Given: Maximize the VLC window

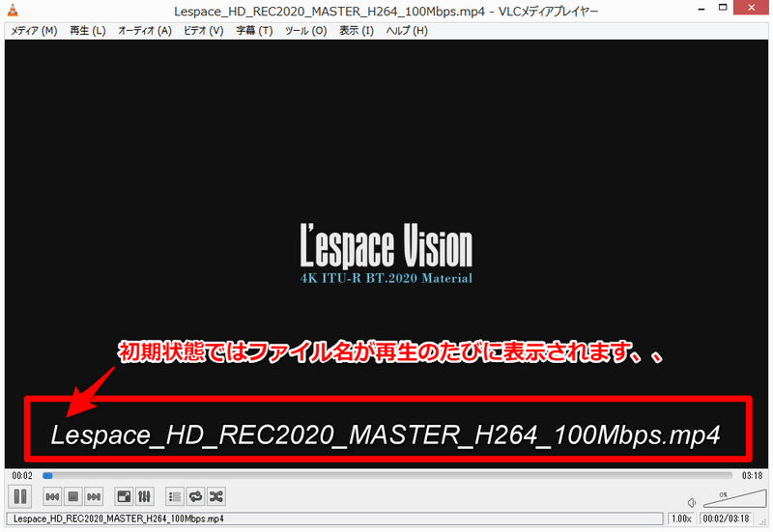Looking at the screenshot, I should 723,8.
